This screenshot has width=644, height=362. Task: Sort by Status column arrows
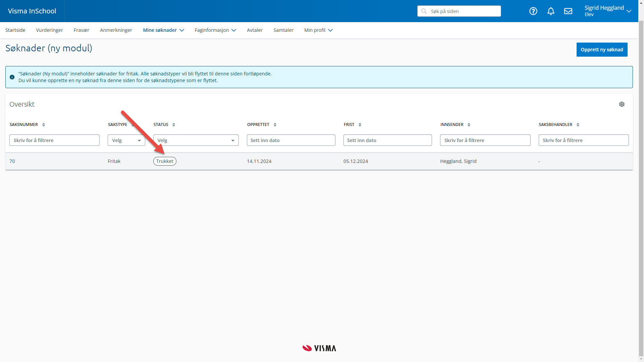(x=174, y=125)
